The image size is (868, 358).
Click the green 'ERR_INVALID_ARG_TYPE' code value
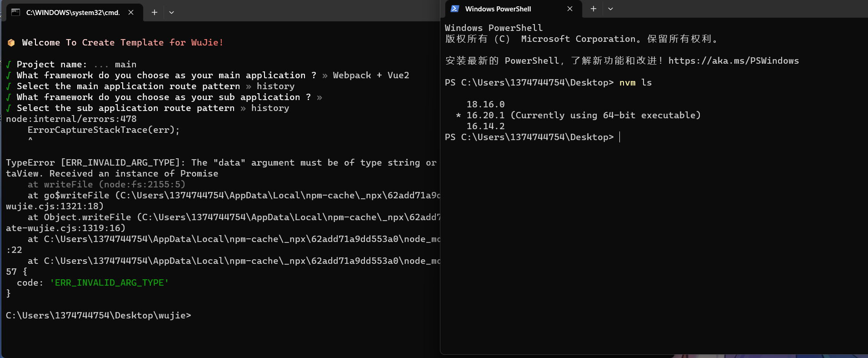tap(109, 282)
